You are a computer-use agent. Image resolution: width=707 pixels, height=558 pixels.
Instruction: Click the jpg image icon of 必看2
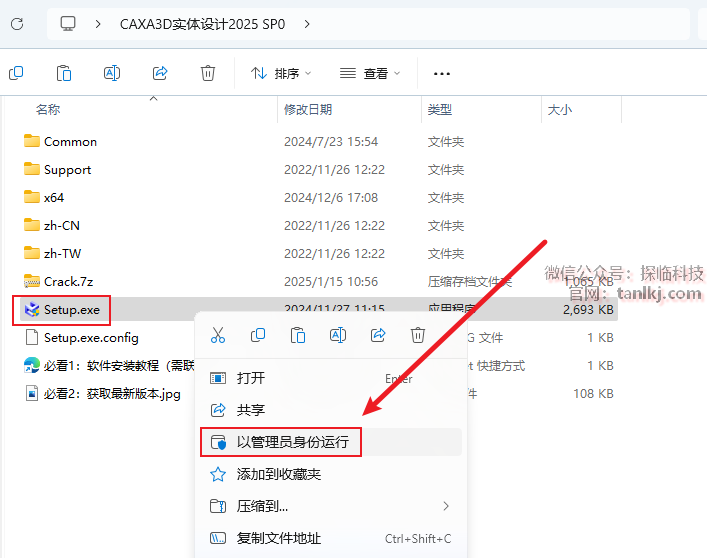click(x=32, y=393)
